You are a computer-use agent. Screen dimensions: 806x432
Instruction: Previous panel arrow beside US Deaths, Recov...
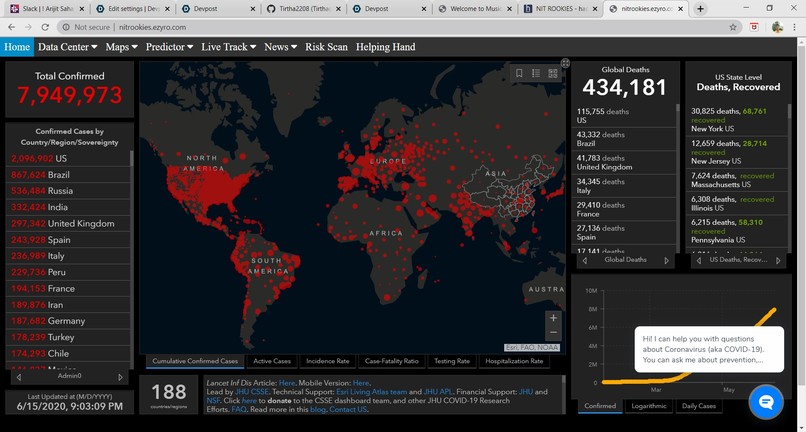click(x=699, y=261)
